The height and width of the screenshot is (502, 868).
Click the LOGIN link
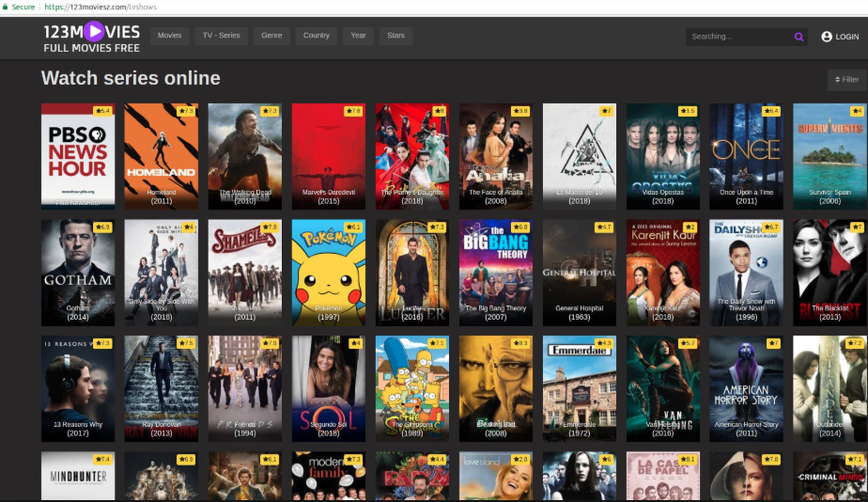[847, 37]
